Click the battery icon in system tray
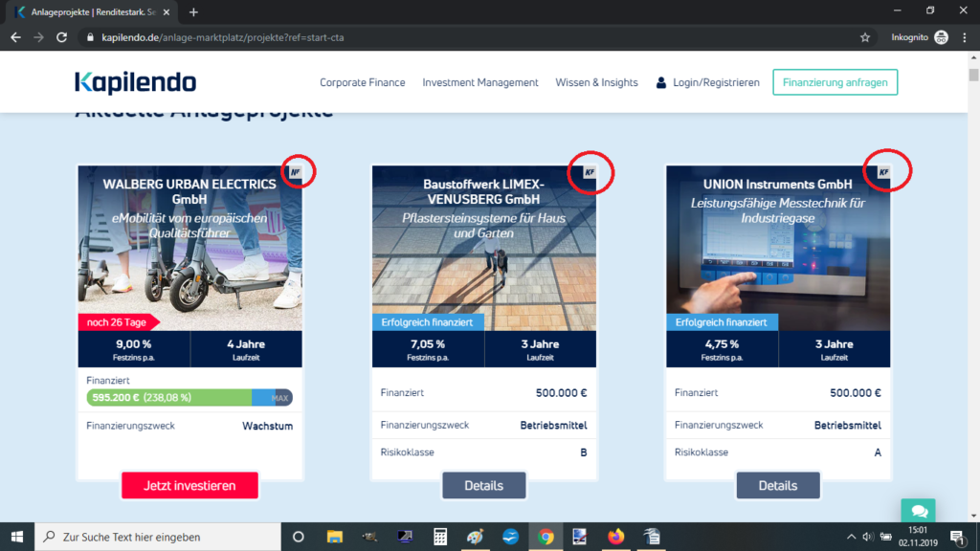Viewport: 980px width, 551px height. 885,537
